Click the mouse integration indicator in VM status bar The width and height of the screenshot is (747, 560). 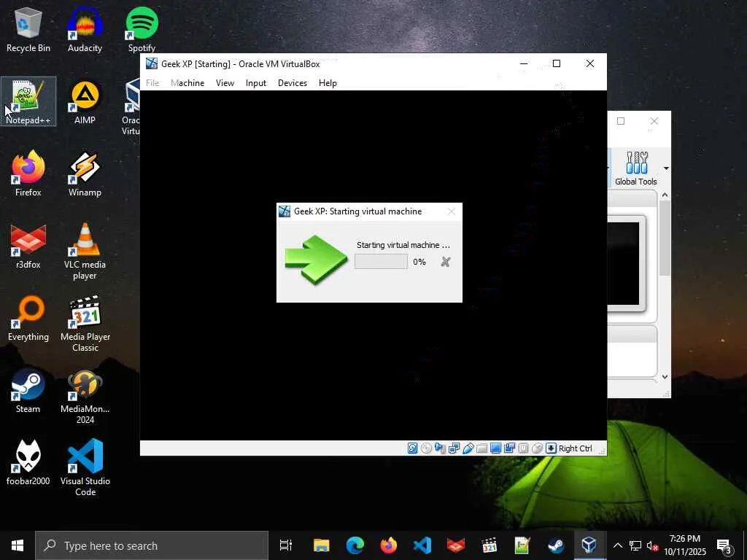(x=537, y=448)
